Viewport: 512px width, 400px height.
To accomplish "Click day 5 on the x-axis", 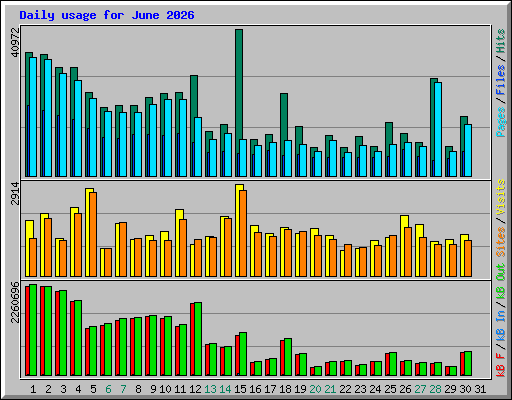I will pos(93,389).
